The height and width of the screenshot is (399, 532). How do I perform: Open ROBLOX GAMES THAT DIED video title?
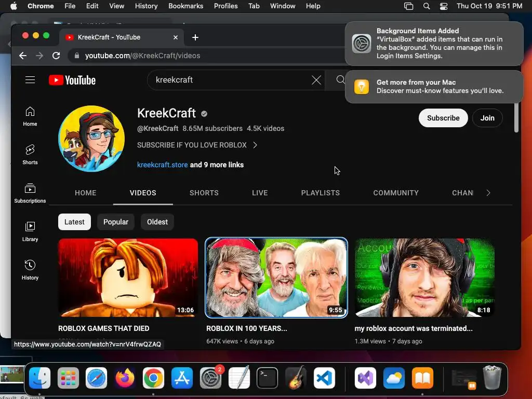103,328
